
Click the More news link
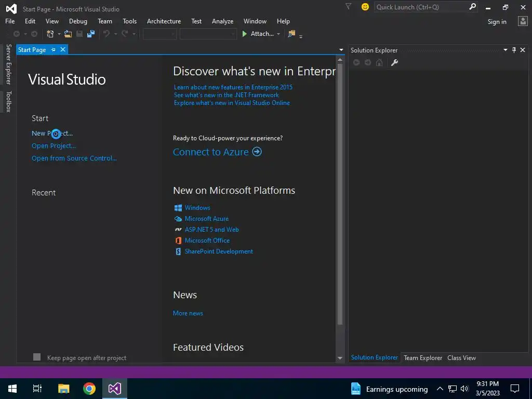click(188, 313)
